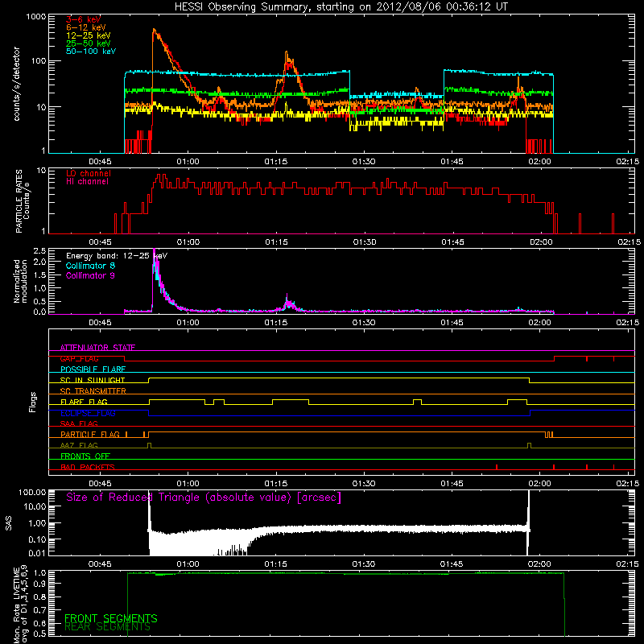Click the Energy band: 12-25 keV label
This screenshot has height=644, width=644.
(x=117, y=256)
